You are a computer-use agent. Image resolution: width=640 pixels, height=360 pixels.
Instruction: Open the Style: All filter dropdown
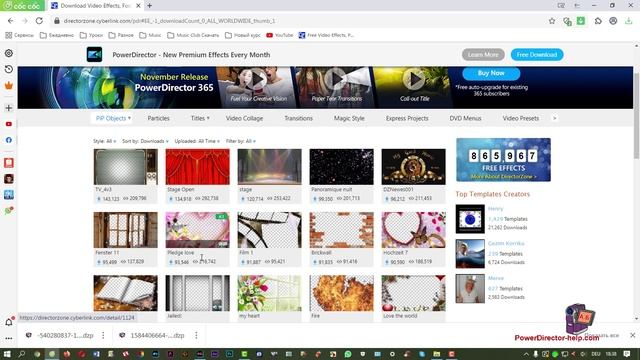click(104, 141)
